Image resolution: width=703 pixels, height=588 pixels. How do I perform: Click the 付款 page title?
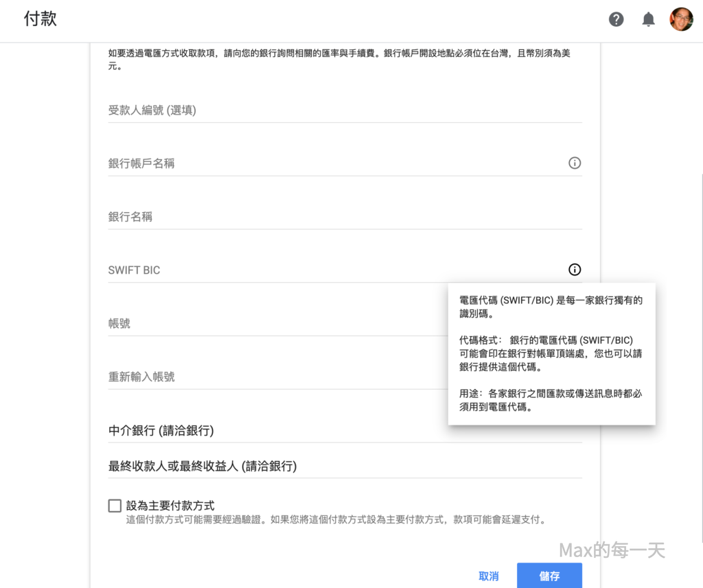coord(41,19)
